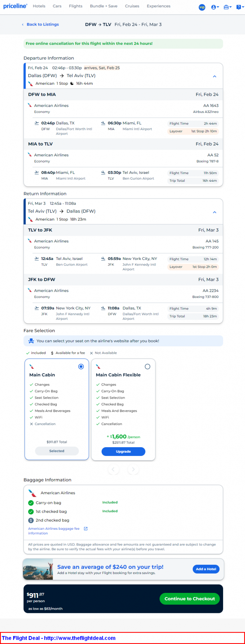This screenshot has height=644, width=245.
Task: Click American Airlines logo in DFW to MIA segment
Action: click(x=30, y=105)
